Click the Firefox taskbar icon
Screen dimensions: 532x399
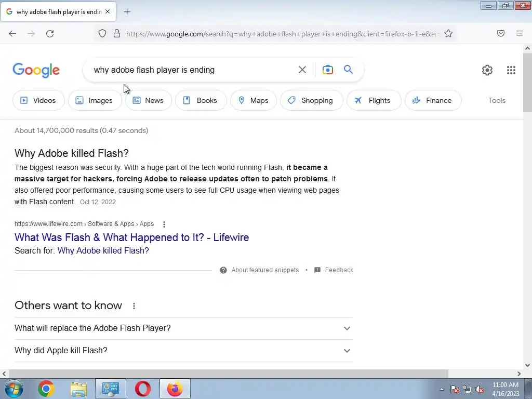coord(175,389)
